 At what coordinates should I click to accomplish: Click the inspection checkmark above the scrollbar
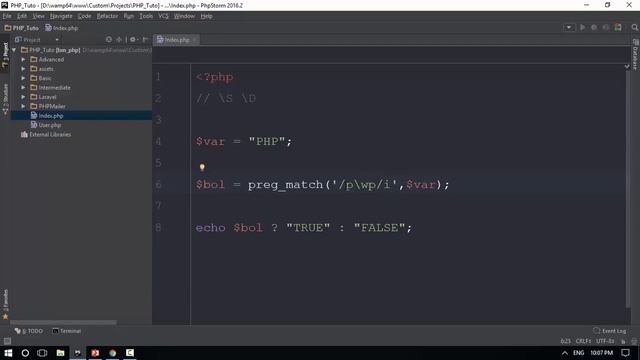627,66
